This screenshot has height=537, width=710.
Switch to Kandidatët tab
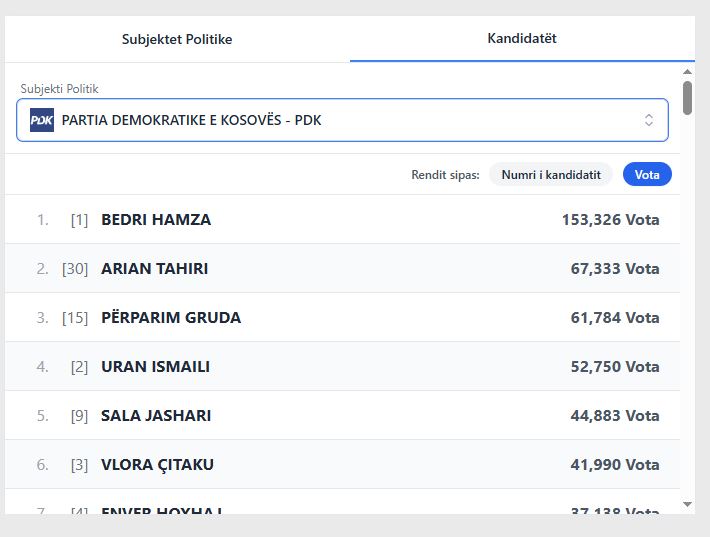tap(521, 39)
